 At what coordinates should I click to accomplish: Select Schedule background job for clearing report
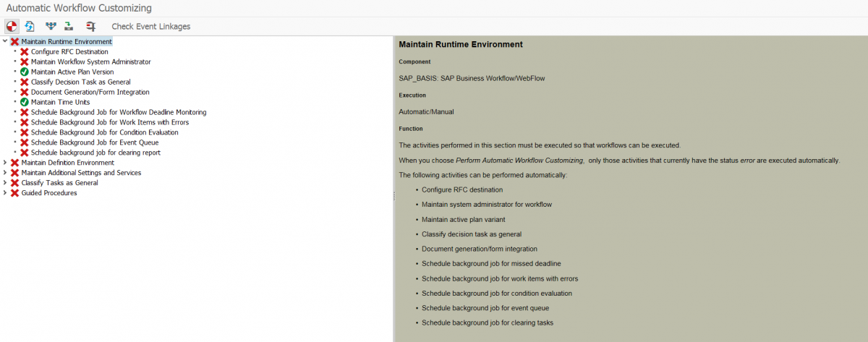click(95, 153)
